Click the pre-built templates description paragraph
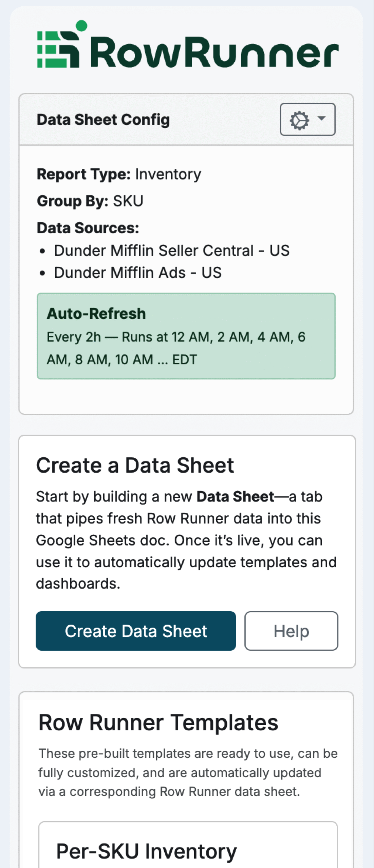Screen dimensions: 374x868 click(x=188, y=772)
